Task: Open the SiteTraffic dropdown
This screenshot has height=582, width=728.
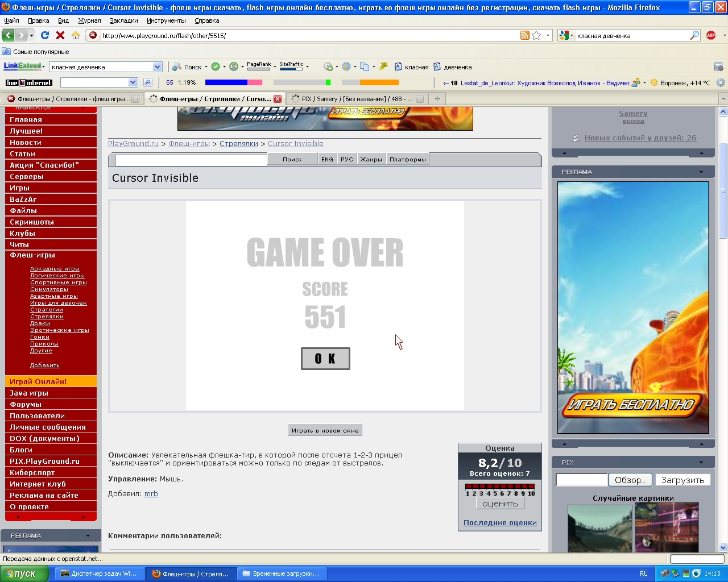Action: click(308, 66)
